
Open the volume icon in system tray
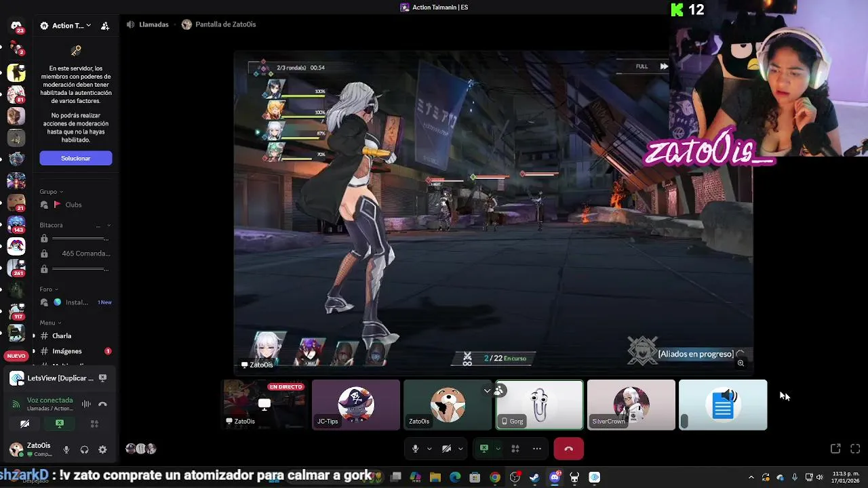820,477
